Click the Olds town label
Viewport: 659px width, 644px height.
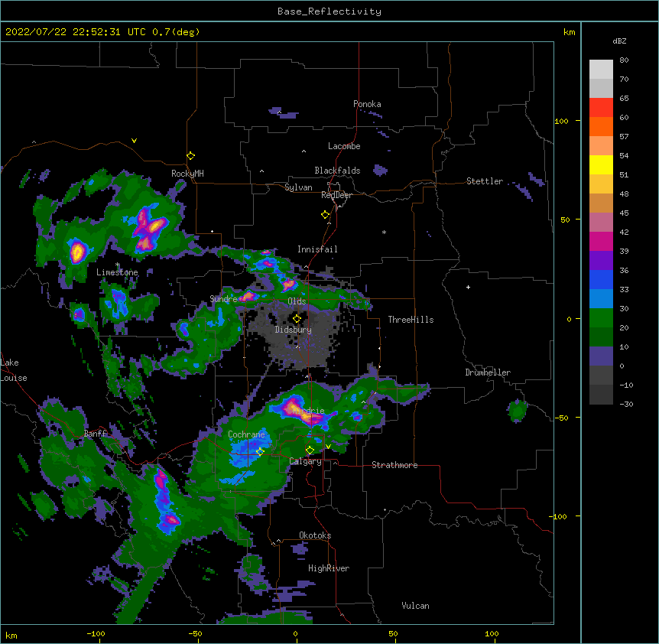click(297, 301)
